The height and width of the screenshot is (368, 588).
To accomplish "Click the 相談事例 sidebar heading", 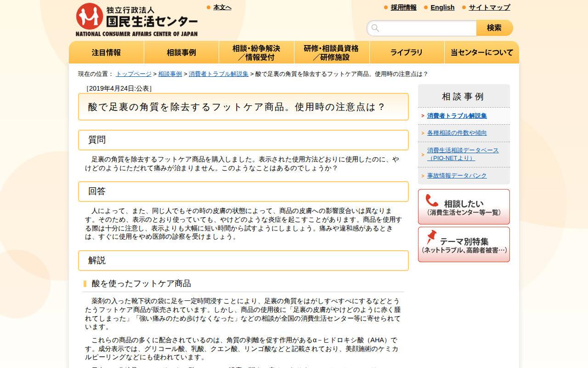I will (463, 97).
